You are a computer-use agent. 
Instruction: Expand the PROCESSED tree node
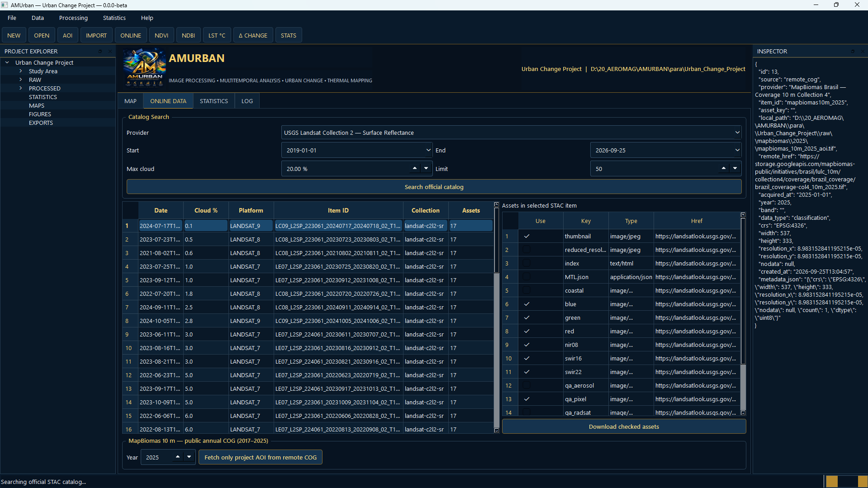pos(20,88)
